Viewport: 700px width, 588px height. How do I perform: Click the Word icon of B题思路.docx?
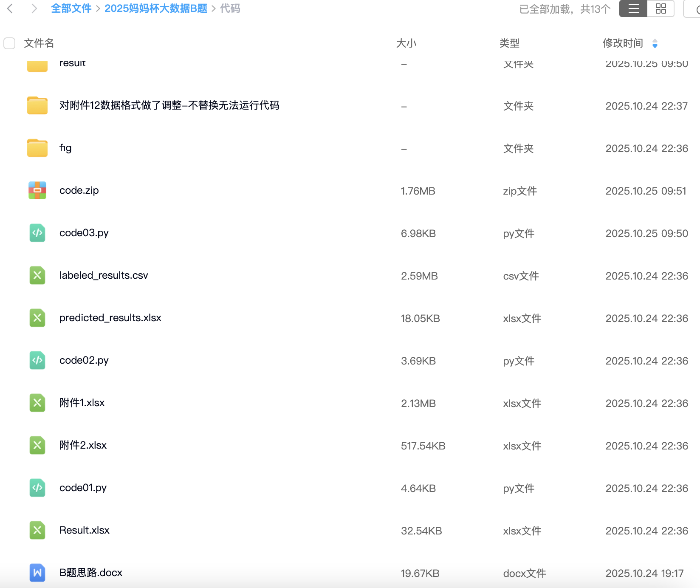pos(37,573)
